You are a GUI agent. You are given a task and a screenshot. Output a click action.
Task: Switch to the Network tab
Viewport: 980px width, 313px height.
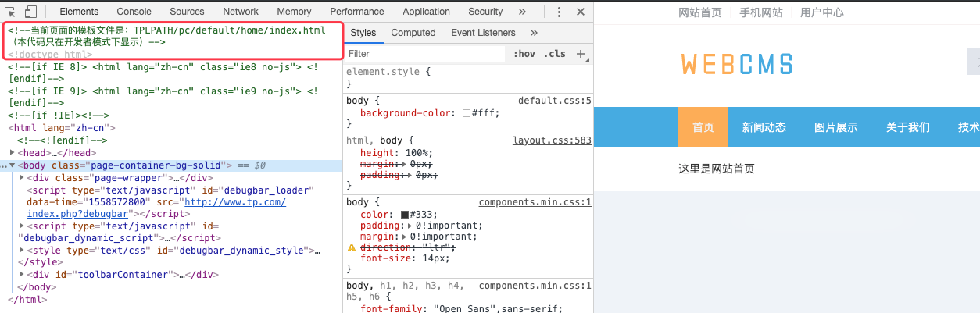(241, 12)
